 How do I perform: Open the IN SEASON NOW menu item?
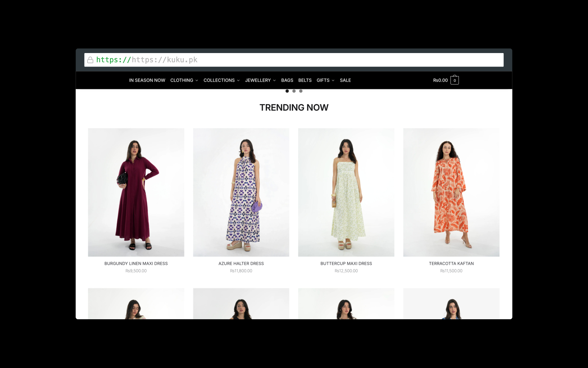pos(147,80)
